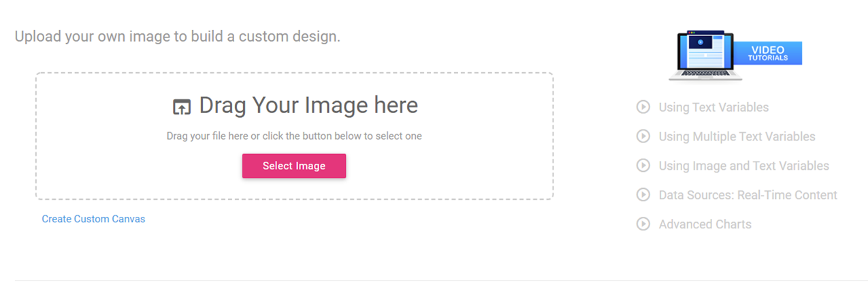Image resolution: width=868 pixels, height=302 pixels.
Task: Click play icon beside Data Sources: Real-Time Content
Action: [x=643, y=195]
